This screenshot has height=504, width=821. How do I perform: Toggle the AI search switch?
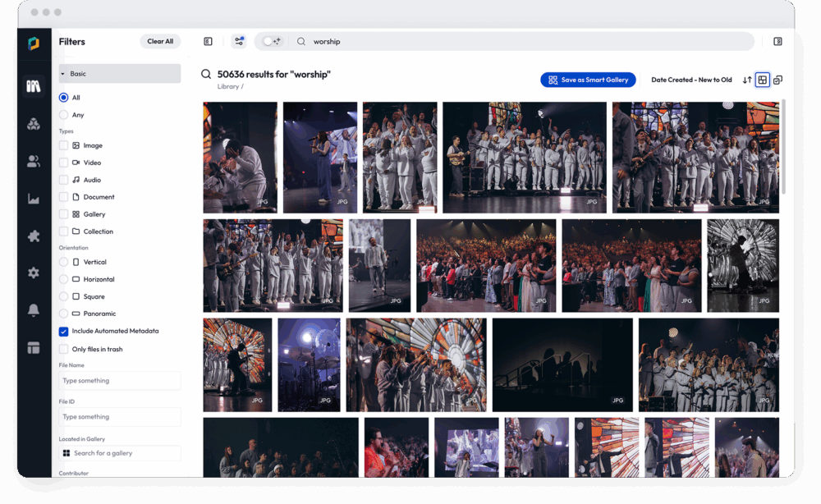[x=272, y=41]
